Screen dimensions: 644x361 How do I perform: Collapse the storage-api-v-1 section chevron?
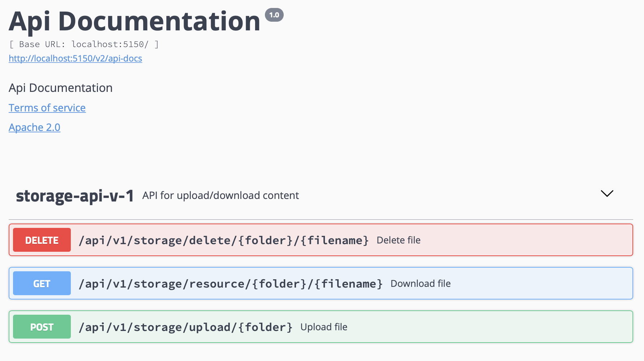(607, 194)
